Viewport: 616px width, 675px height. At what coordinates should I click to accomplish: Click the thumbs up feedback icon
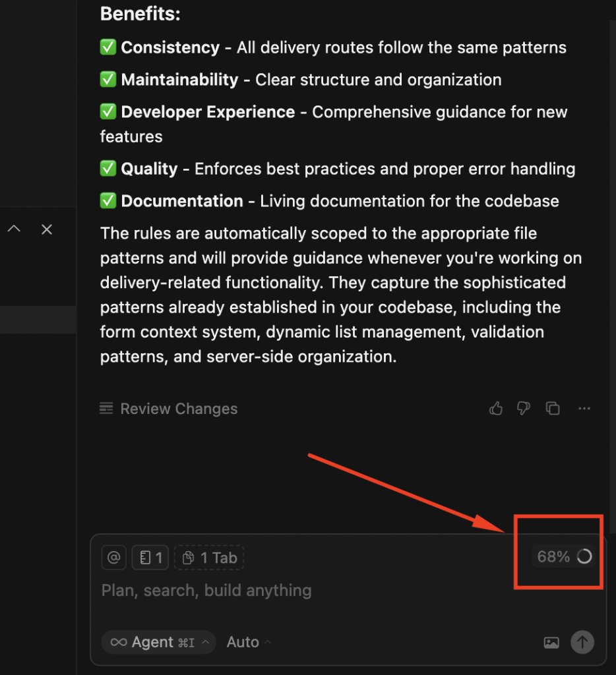pos(496,409)
